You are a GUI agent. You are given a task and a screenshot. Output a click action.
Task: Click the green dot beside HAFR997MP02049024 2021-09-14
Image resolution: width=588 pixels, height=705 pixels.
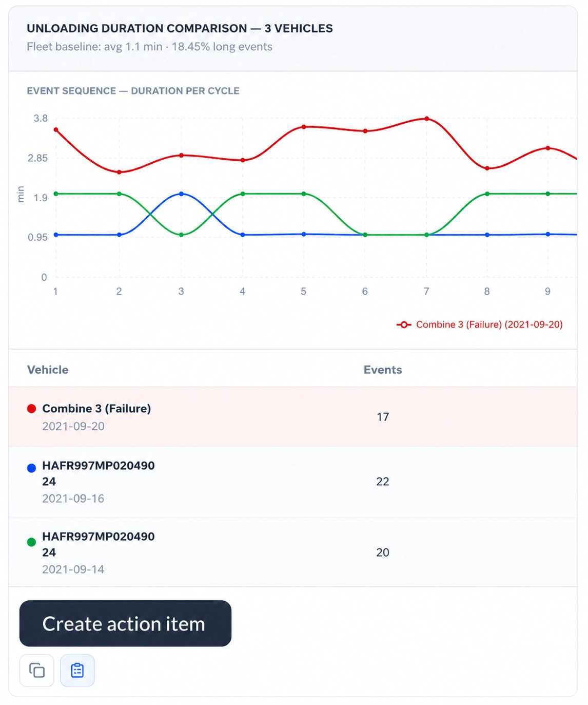pyautogui.click(x=31, y=542)
